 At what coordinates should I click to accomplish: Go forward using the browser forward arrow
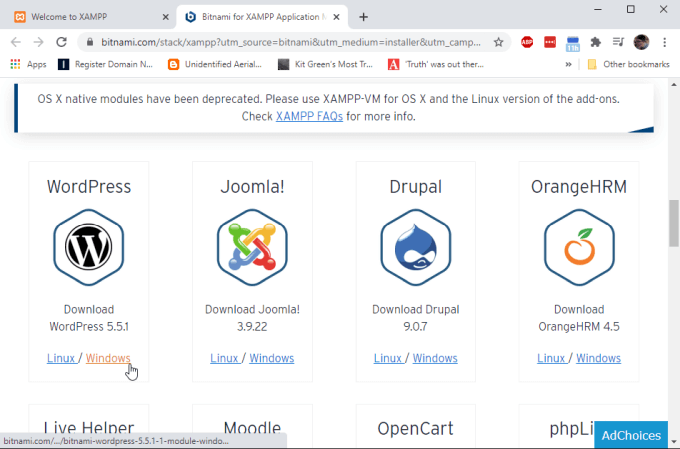point(39,42)
